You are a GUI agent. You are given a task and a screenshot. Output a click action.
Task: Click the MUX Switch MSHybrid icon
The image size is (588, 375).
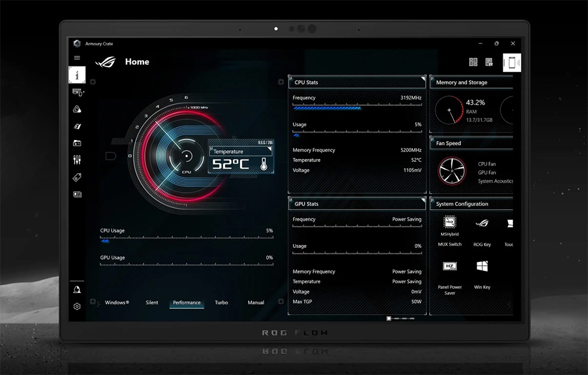(x=450, y=222)
